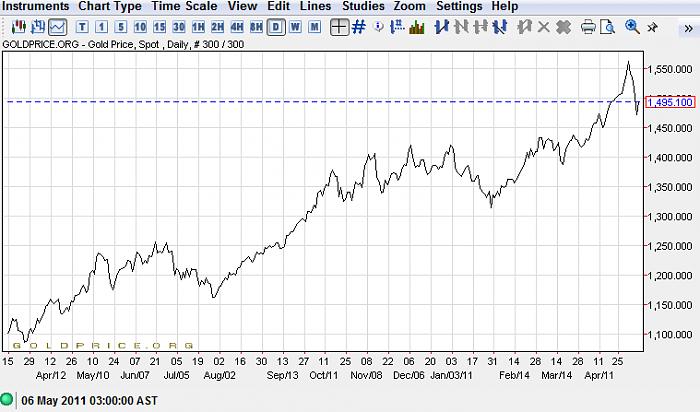Open the Chart Type dropdown menu
The height and width of the screenshot is (412, 700).
[x=110, y=7]
